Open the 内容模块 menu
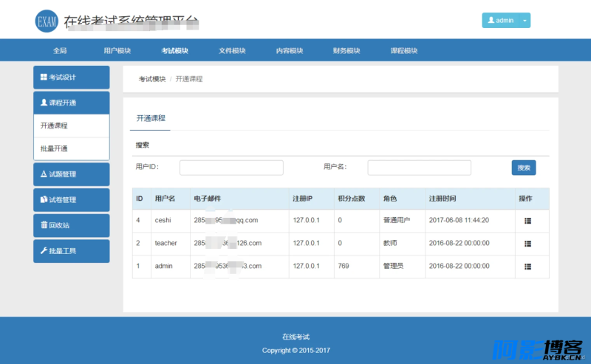The image size is (591, 364). click(290, 50)
